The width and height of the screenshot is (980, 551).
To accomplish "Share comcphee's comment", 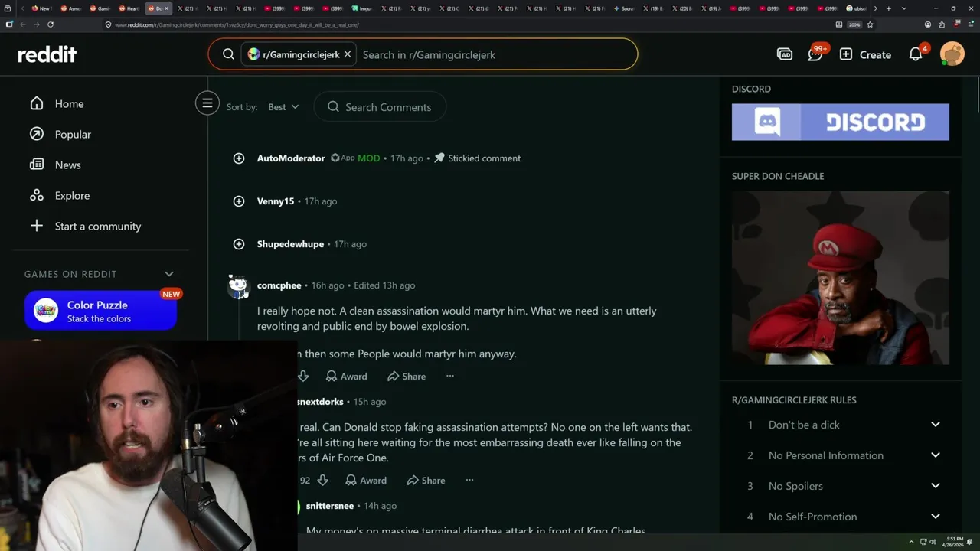I will click(407, 376).
